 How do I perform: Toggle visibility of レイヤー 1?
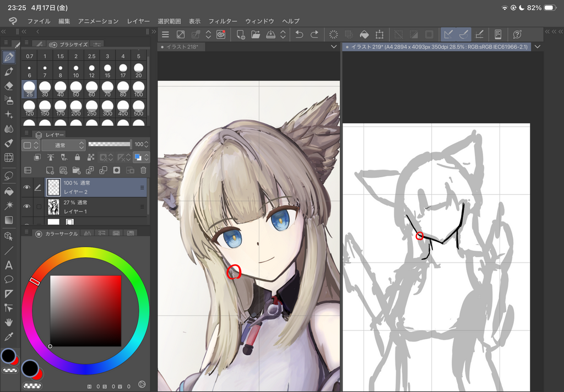pyautogui.click(x=26, y=206)
